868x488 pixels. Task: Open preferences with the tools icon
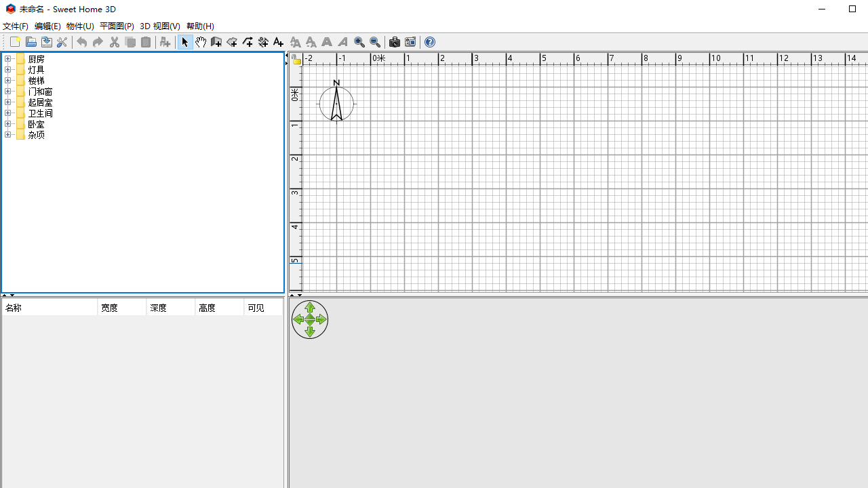(x=62, y=42)
